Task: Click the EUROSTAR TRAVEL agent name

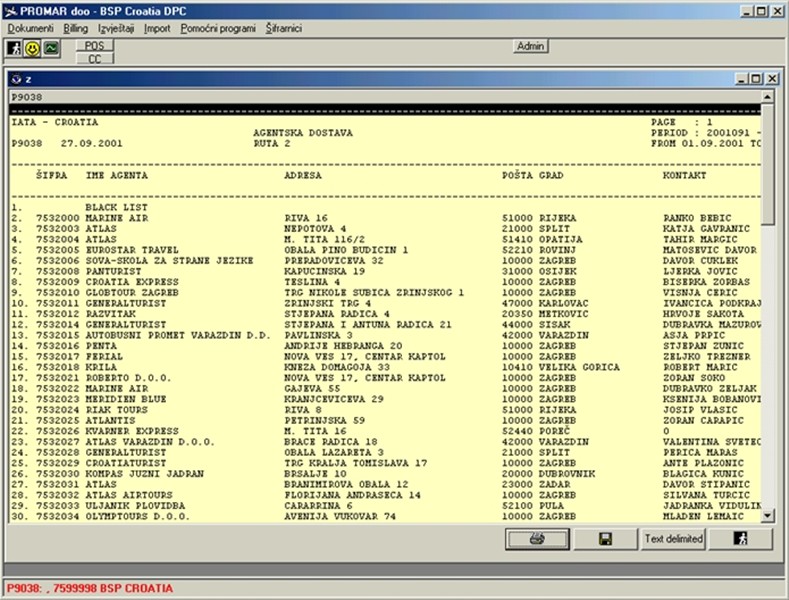Action: tap(132, 250)
